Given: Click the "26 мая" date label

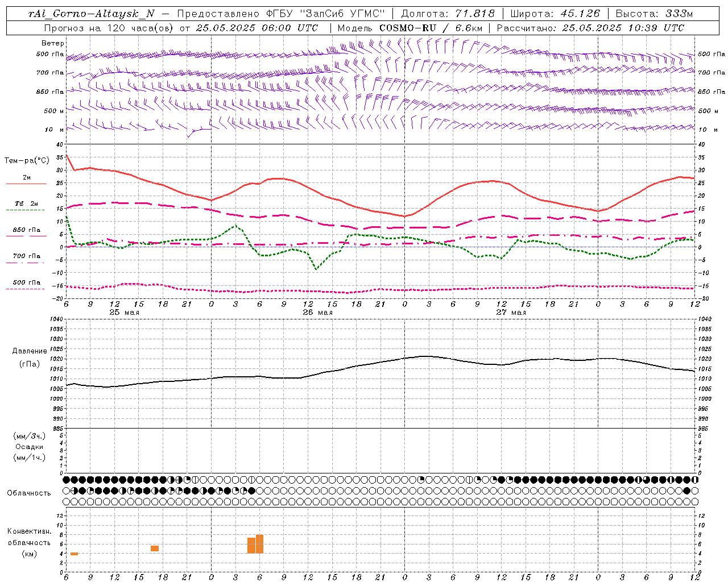Looking at the screenshot, I should pos(317,313).
